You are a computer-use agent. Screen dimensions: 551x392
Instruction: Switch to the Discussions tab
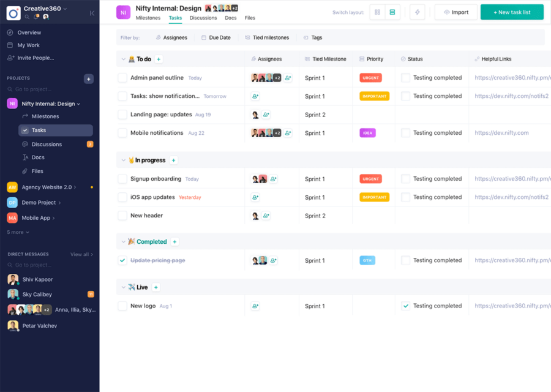[203, 18]
